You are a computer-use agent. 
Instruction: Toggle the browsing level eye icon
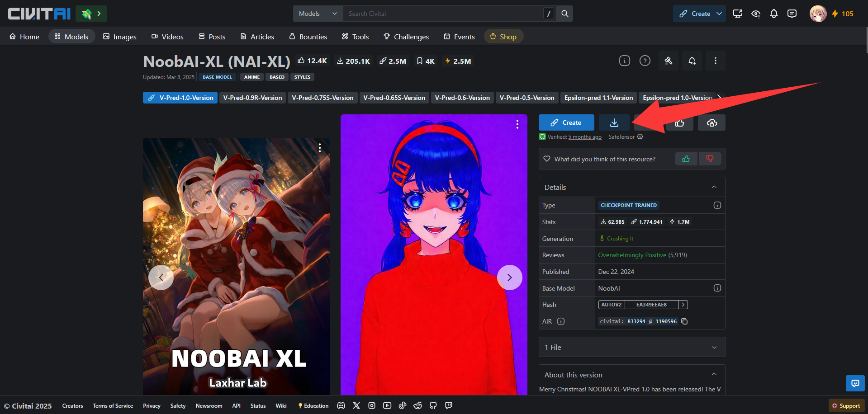click(756, 14)
